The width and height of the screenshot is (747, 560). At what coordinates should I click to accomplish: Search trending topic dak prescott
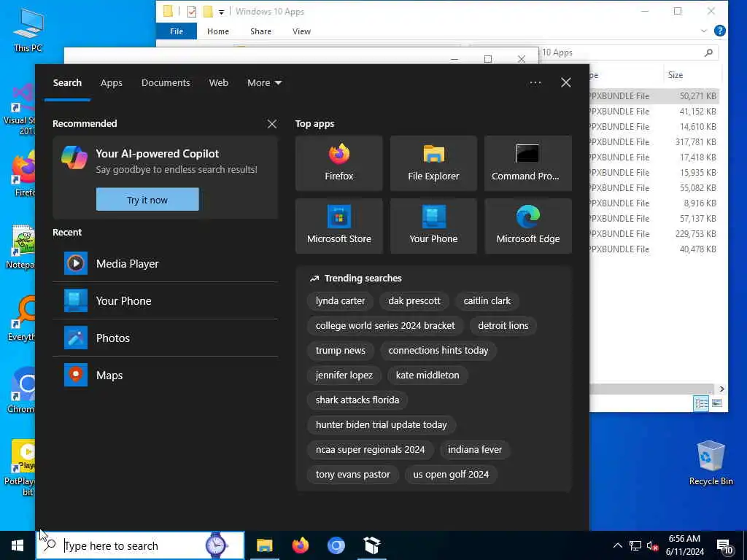click(x=414, y=301)
